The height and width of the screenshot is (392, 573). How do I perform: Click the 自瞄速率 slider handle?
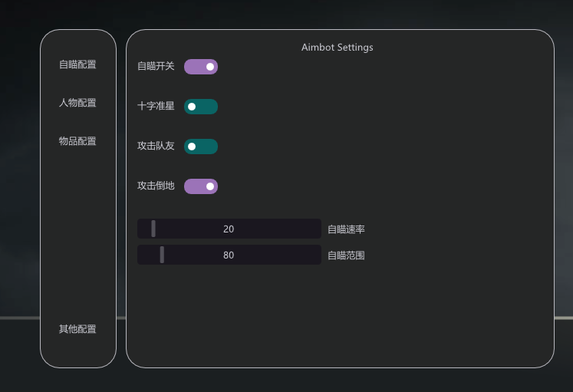click(153, 229)
